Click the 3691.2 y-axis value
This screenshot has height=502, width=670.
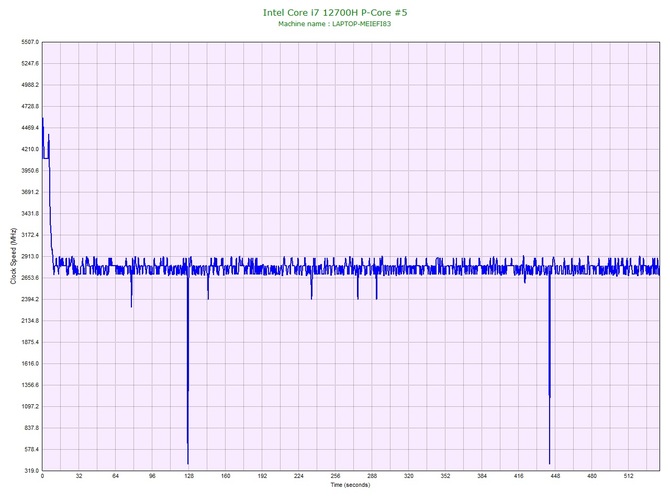tap(30, 192)
